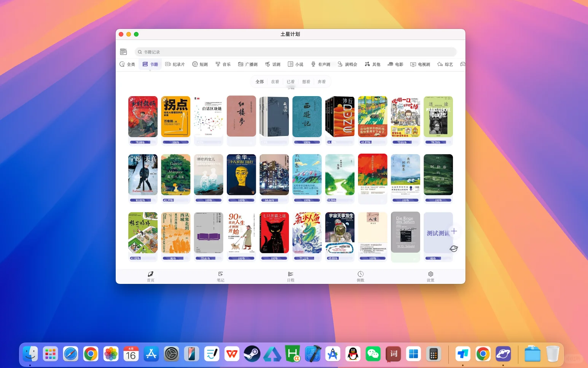Open the Die Ringe des Saturn cover

[406, 232]
